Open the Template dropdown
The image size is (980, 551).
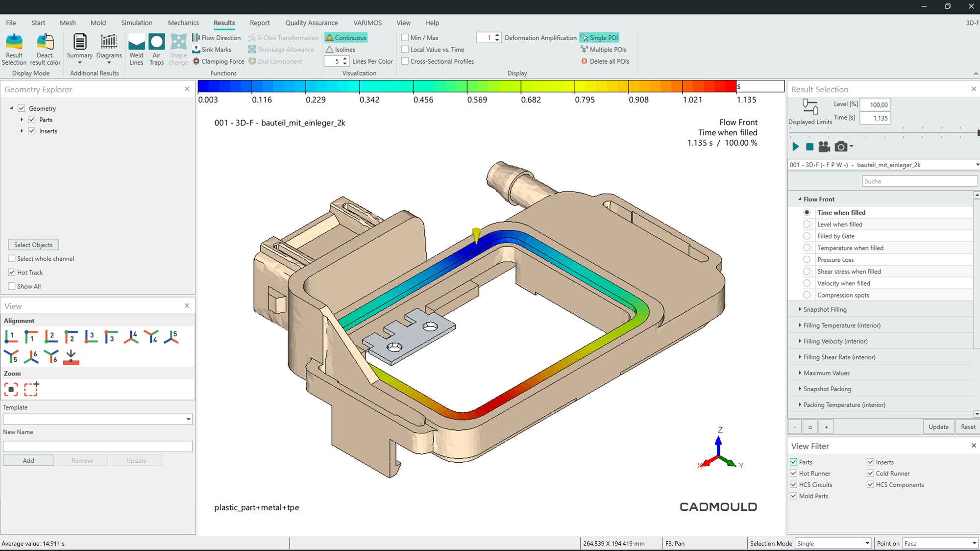tap(188, 419)
